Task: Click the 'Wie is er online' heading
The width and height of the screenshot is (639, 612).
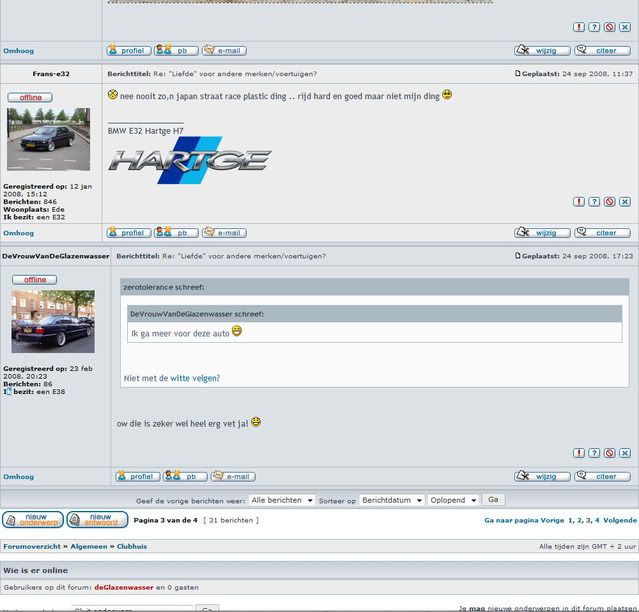Action: click(35, 570)
